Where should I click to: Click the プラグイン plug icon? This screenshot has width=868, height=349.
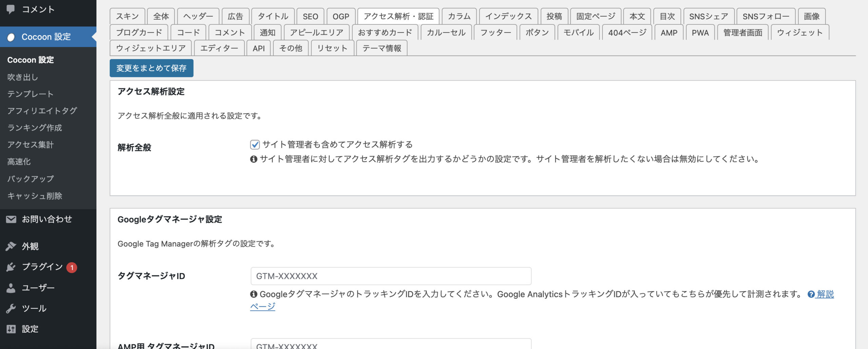(x=11, y=267)
